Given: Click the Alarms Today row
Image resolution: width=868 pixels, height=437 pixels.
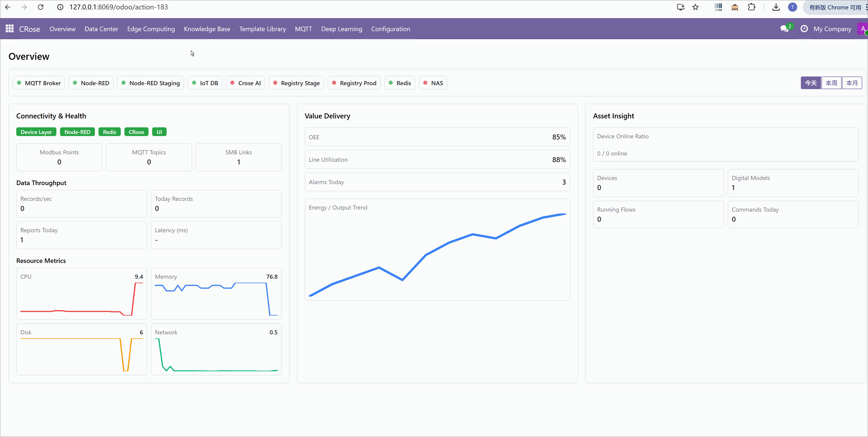Looking at the screenshot, I should point(437,182).
